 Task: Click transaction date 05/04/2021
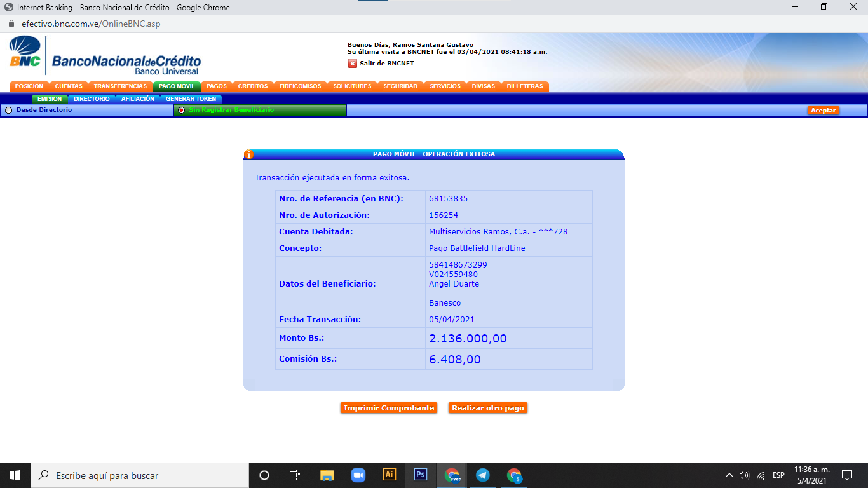452,320
